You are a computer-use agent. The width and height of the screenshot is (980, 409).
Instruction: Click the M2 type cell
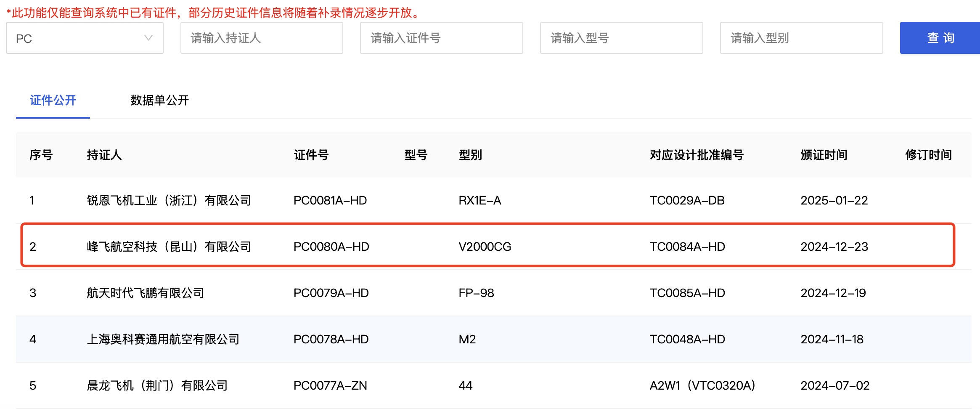point(467,340)
